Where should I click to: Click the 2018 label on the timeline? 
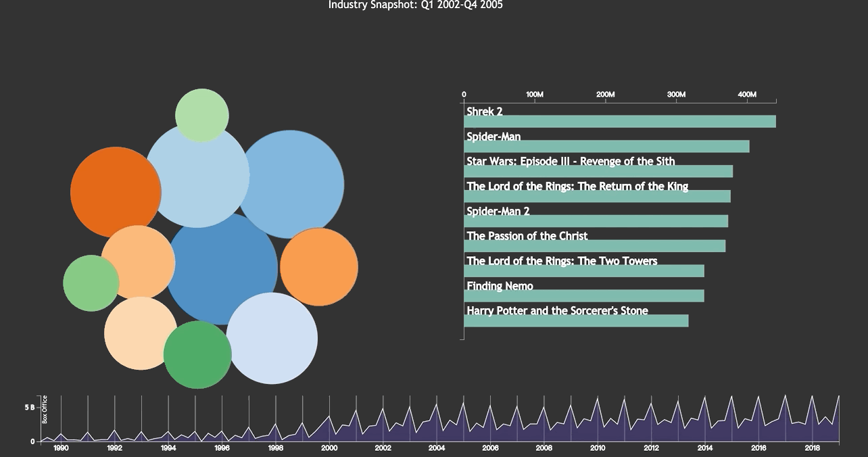tap(813, 448)
